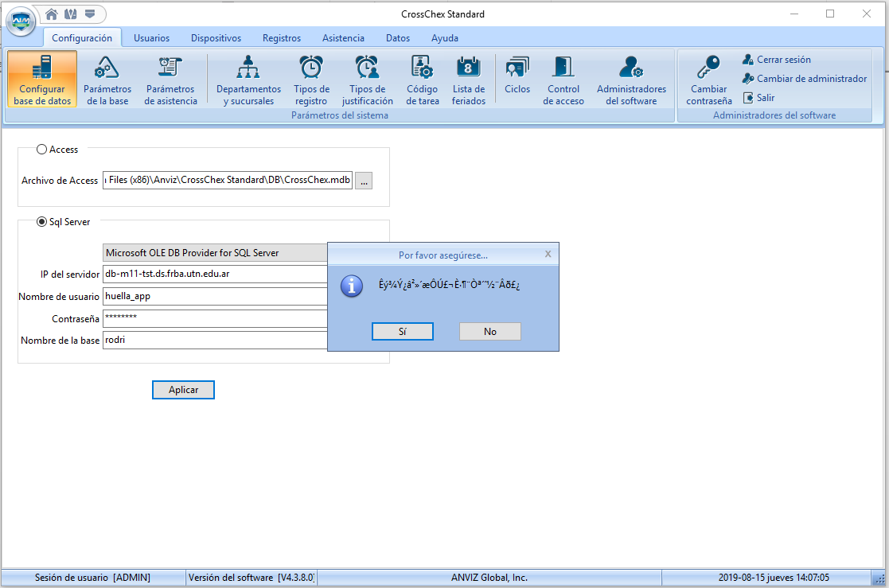Open Tipos de justificación
The image size is (889, 588).
coord(368,79)
